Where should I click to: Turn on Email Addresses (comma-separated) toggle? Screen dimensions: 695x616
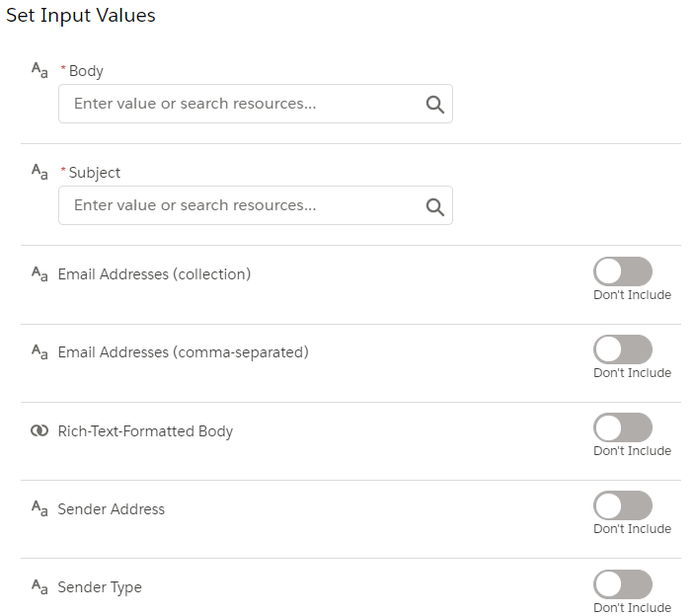pos(623,349)
